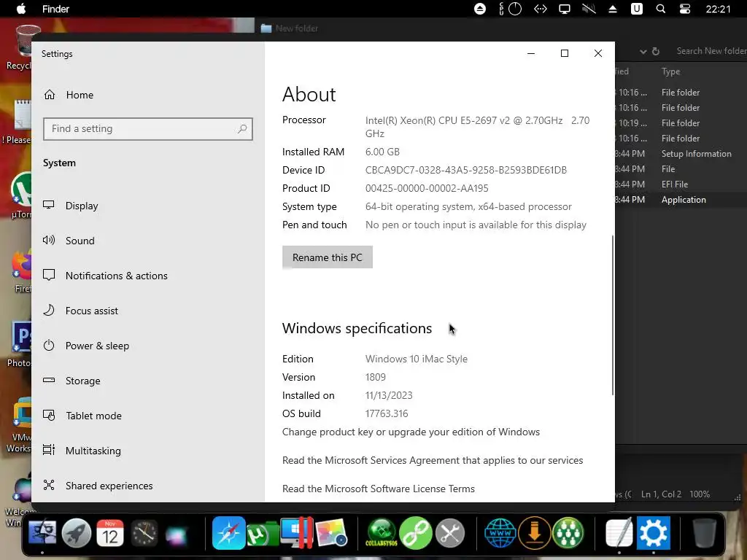Select the OS build value 17763.316

[387, 413]
